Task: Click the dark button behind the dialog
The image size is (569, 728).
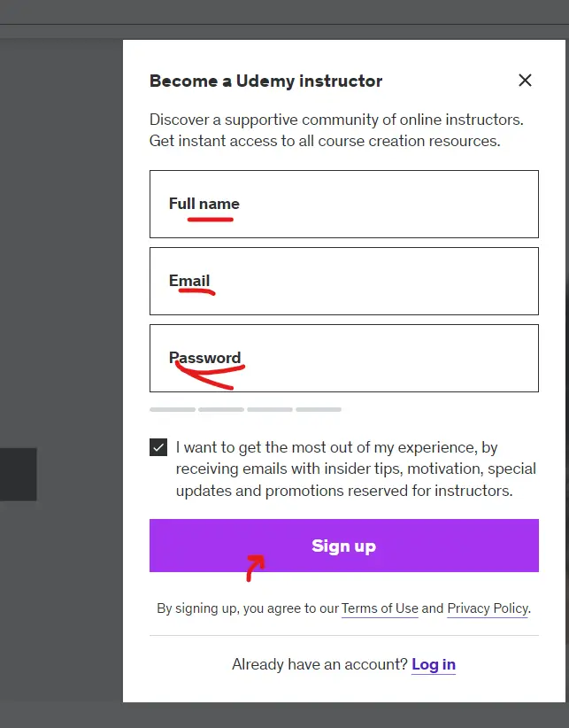Action: 18,474
